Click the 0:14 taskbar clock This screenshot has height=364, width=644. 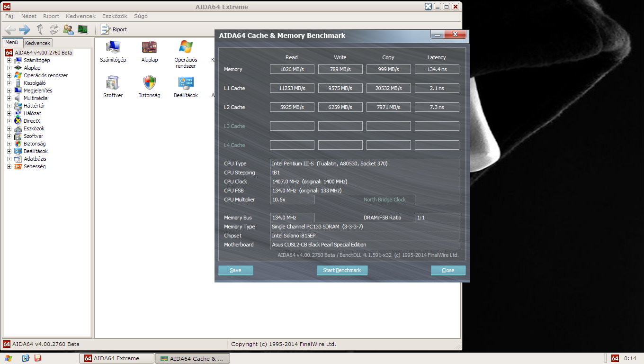click(x=630, y=358)
